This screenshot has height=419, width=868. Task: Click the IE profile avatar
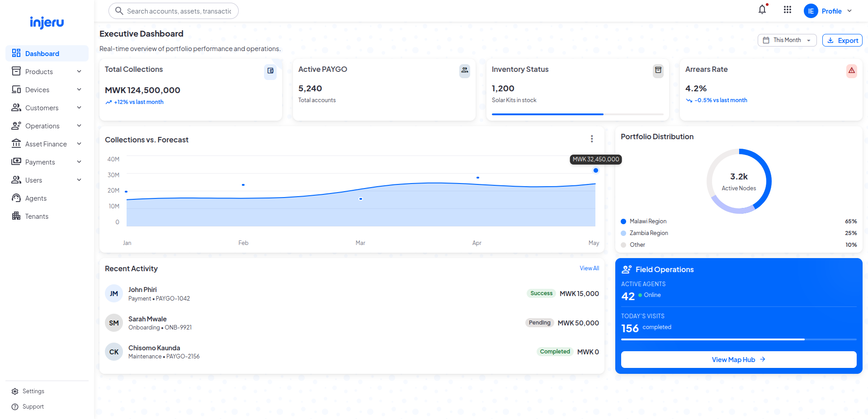(x=811, y=11)
